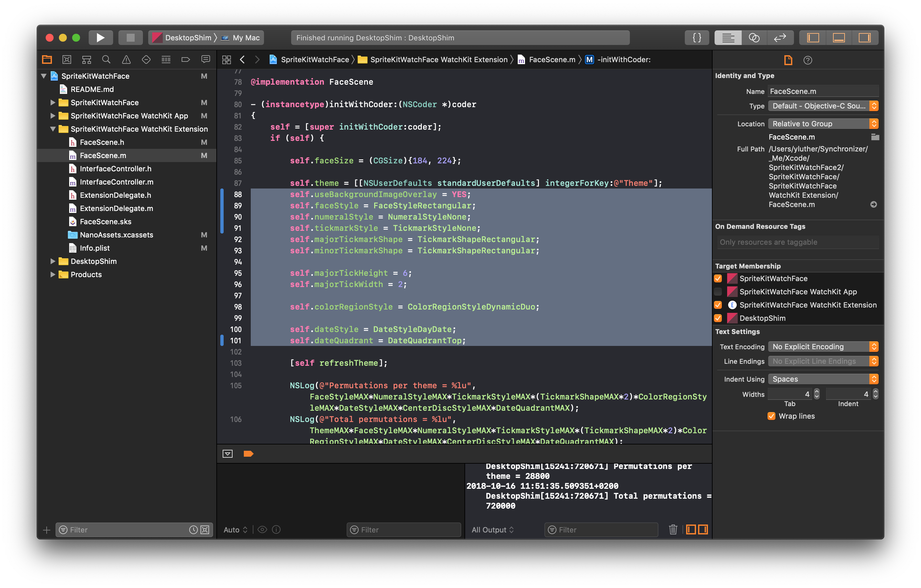Clear the console with trash icon
This screenshot has width=921, height=588.
[673, 529]
